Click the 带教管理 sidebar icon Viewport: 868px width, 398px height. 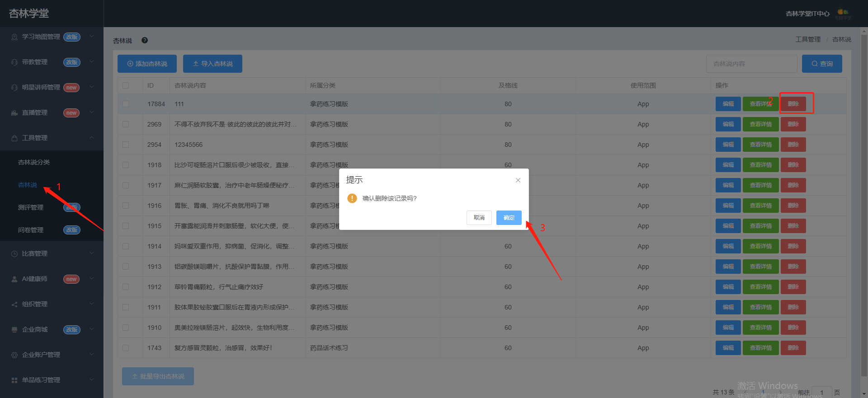pos(14,62)
